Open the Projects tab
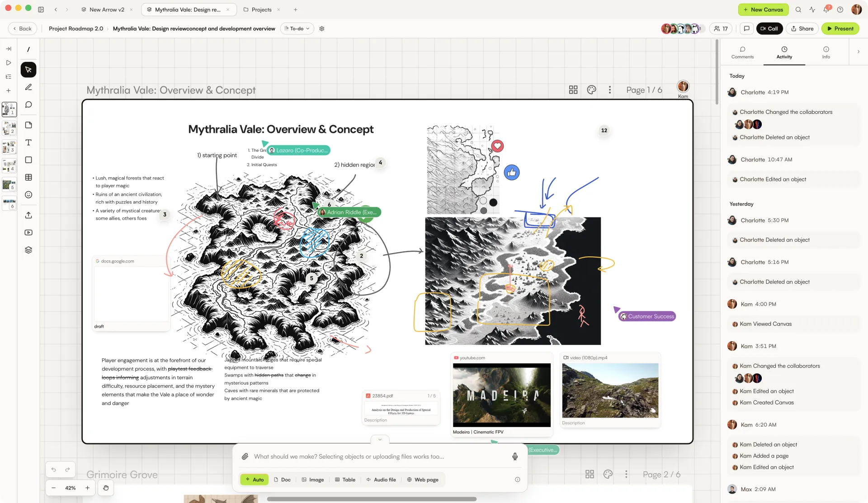The width and height of the screenshot is (868, 503). click(262, 9)
